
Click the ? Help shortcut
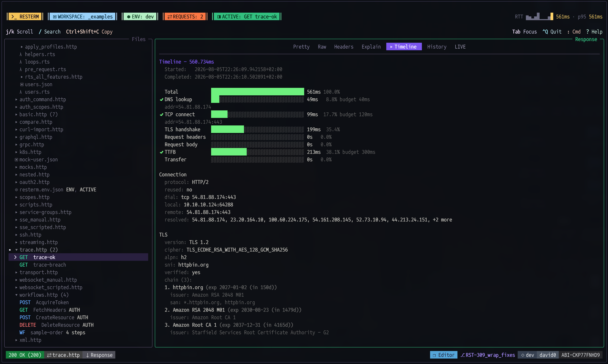[x=594, y=32]
